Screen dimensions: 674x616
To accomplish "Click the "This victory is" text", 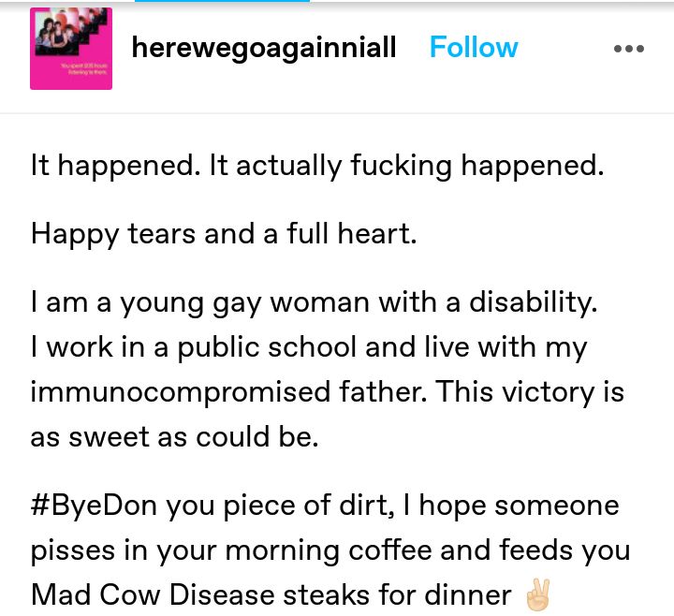I will [530, 392].
